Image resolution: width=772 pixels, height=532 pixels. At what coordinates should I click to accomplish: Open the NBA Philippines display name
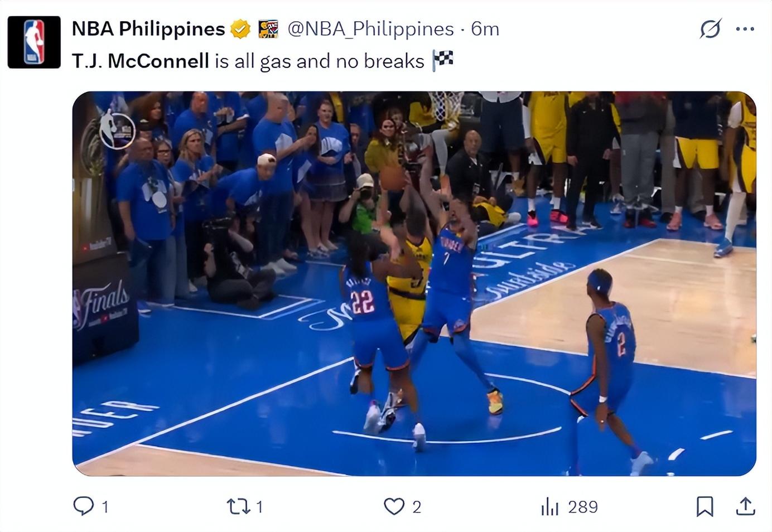pyautogui.click(x=148, y=29)
